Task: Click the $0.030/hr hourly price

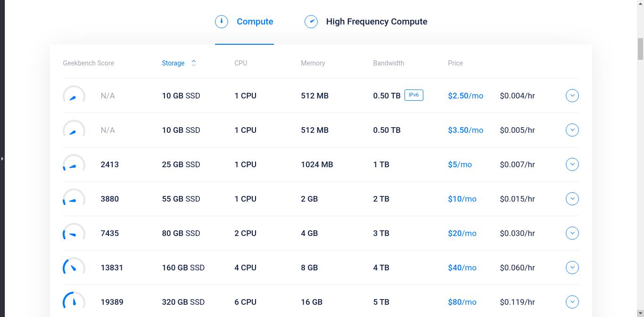Action: pos(518,233)
